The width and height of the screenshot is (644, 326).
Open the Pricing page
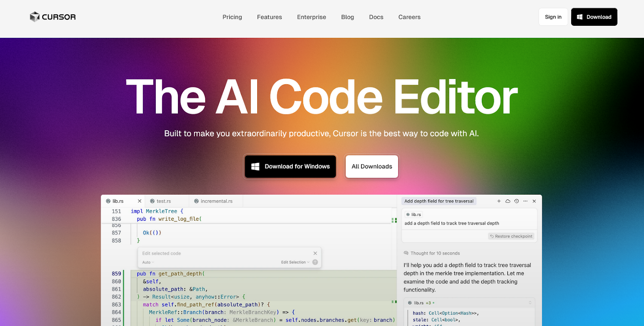[232, 17]
